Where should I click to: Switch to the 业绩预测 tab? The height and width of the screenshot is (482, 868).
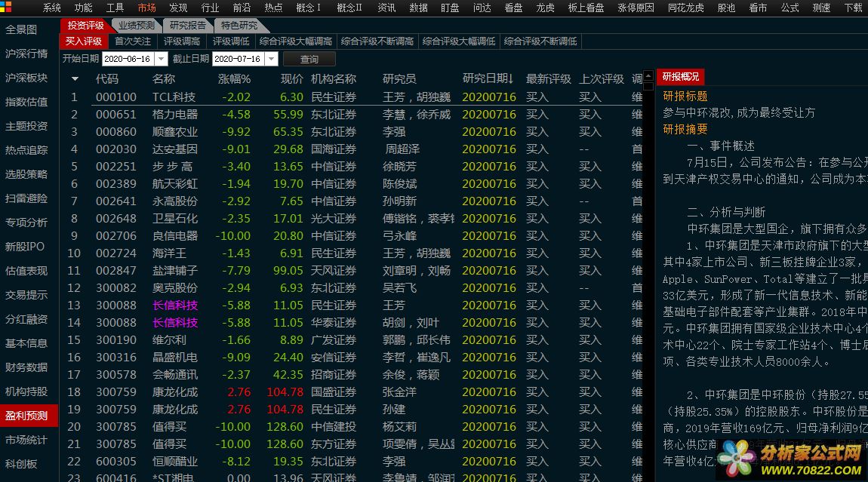tap(137, 26)
